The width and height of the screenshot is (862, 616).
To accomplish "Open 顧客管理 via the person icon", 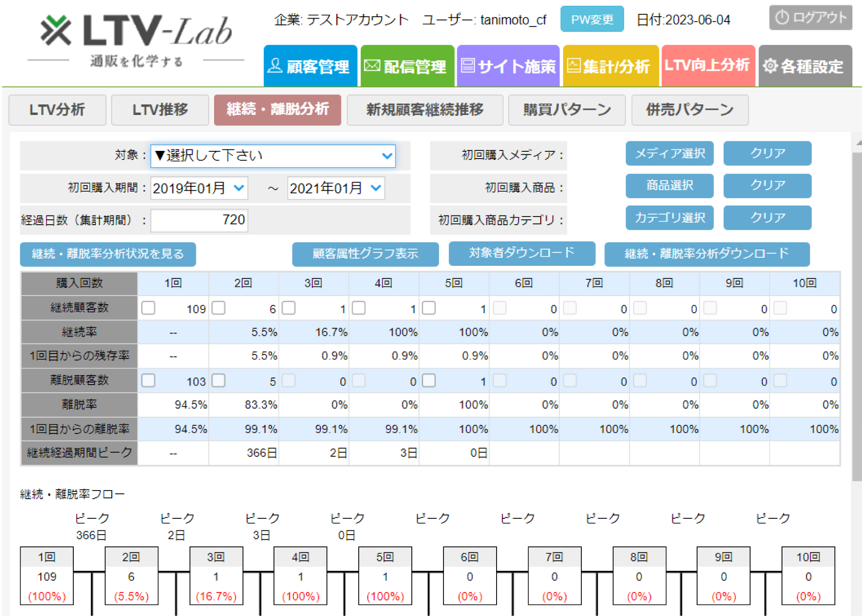I will coord(275,65).
